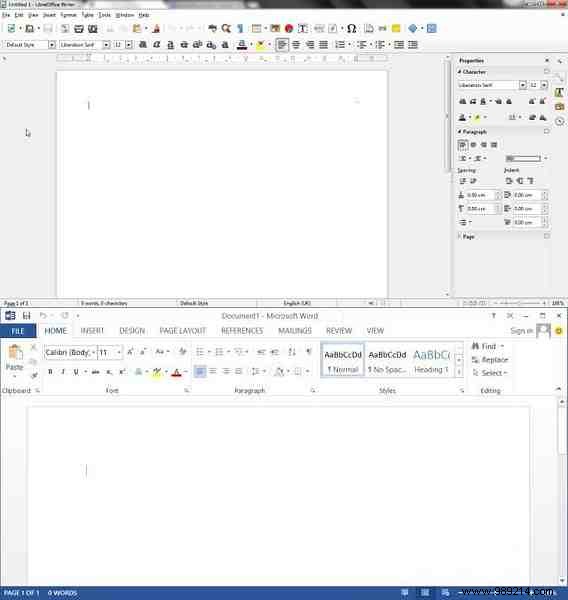Click the blue FILE button in Word
This screenshot has height=600, width=568.
[18, 331]
